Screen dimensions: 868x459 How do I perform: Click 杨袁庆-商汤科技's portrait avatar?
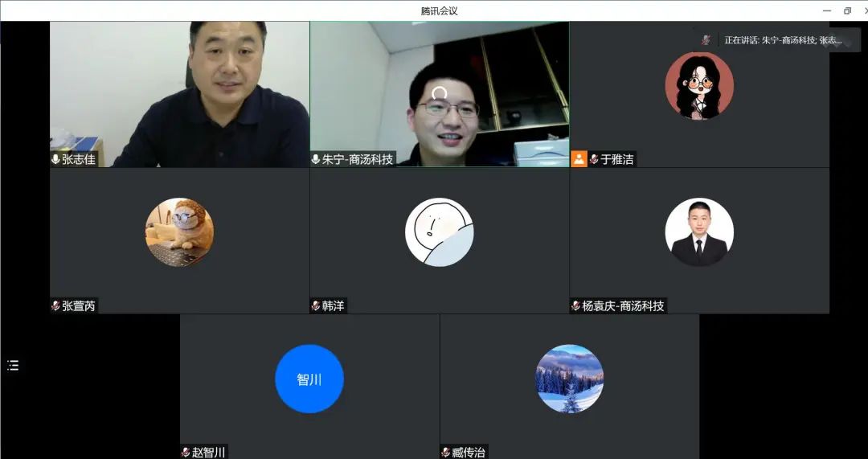[x=699, y=232]
